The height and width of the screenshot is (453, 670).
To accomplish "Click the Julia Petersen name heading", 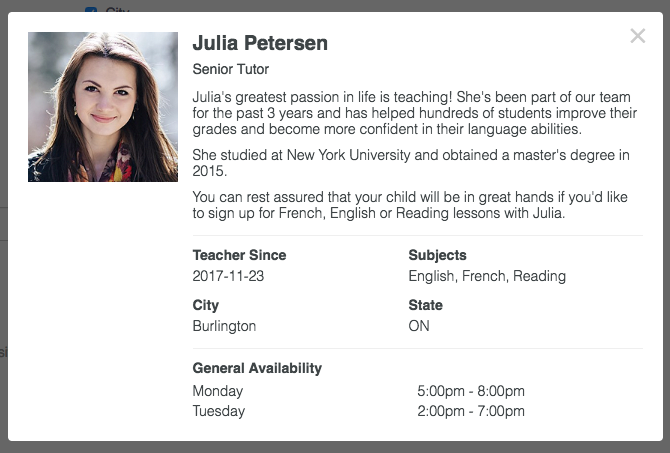I will click(x=260, y=43).
